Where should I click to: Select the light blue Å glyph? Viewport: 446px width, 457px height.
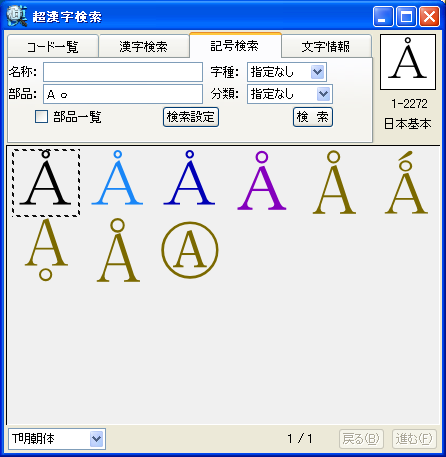click(117, 177)
